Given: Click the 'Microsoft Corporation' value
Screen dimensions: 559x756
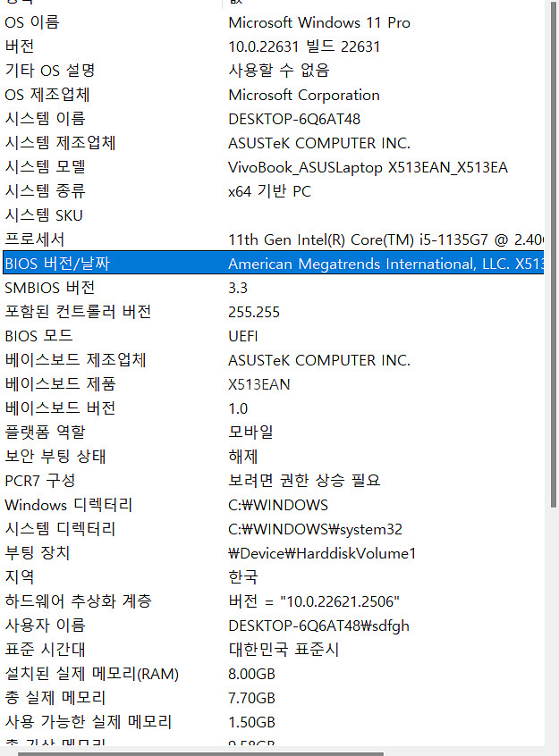Looking at the screenshot, I should (x=304, y=95).
